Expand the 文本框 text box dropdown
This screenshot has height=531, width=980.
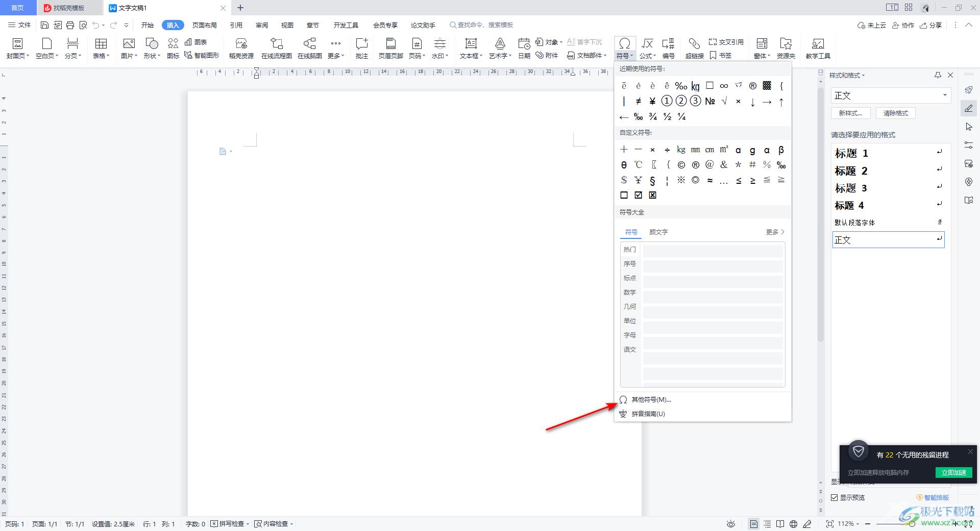click(471, 56)
